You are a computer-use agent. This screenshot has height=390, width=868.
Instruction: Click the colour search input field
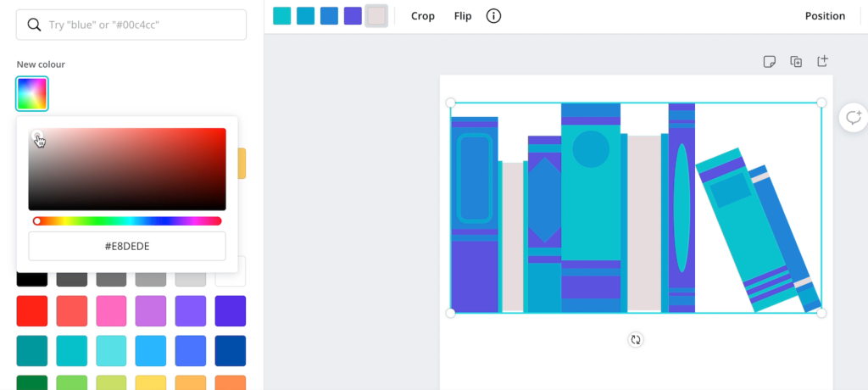131,25
